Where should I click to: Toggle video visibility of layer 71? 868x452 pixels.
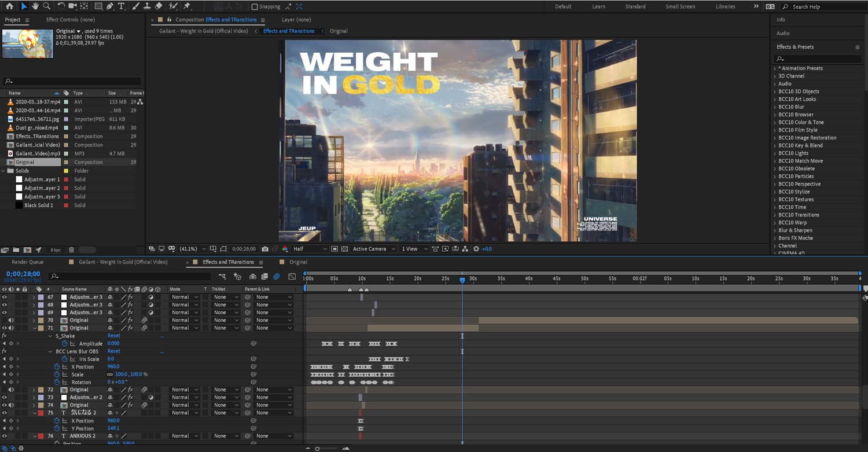click(x=5, y=328)
